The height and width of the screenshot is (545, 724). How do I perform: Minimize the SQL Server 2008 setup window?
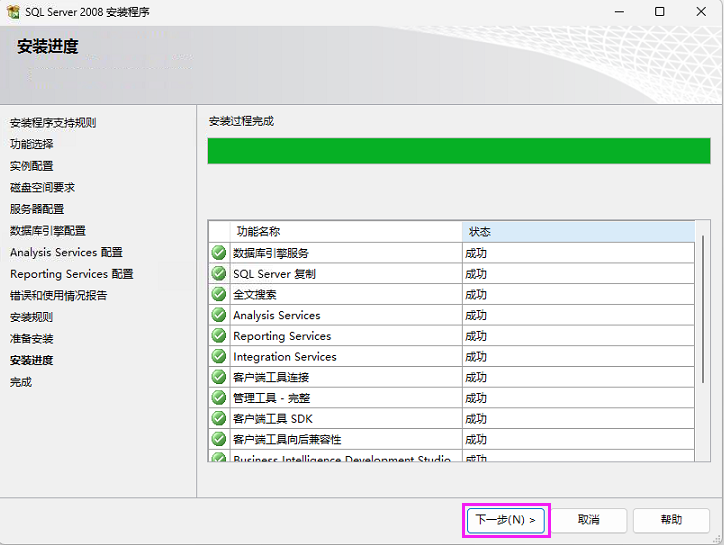619,12
